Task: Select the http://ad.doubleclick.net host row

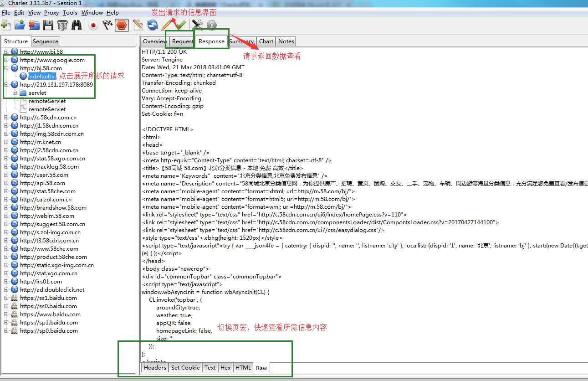Action: click(52, 290)
